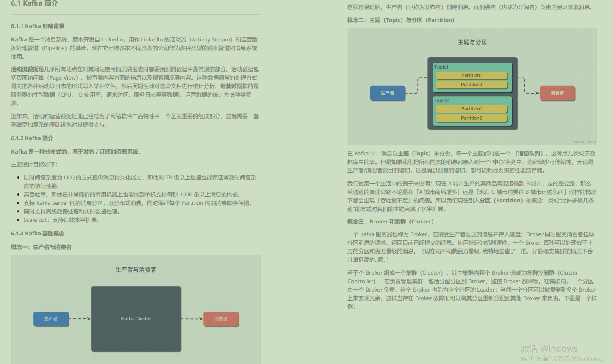
Task: Click the diagram title '生产者与消费者'
Action: click(136, 270)
